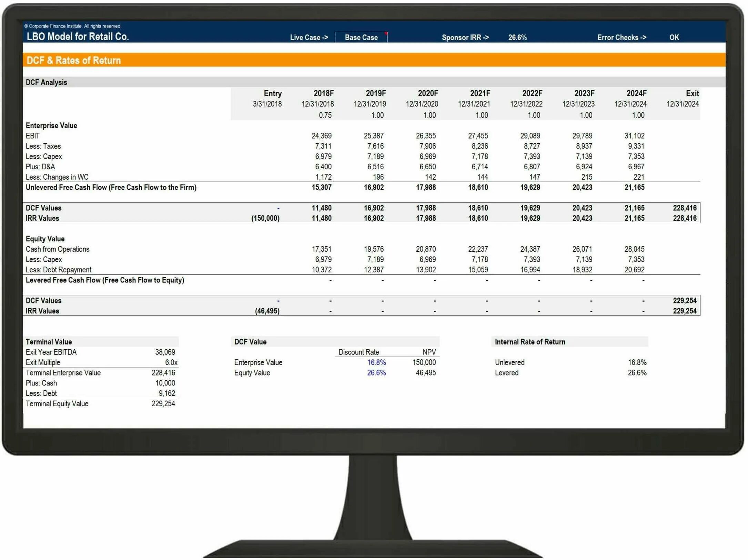Click the Terminal Equity Value 229,254 cell
The height and width of the screenshot is (560, 748).
pyautogui.click(x=163, y=404)
